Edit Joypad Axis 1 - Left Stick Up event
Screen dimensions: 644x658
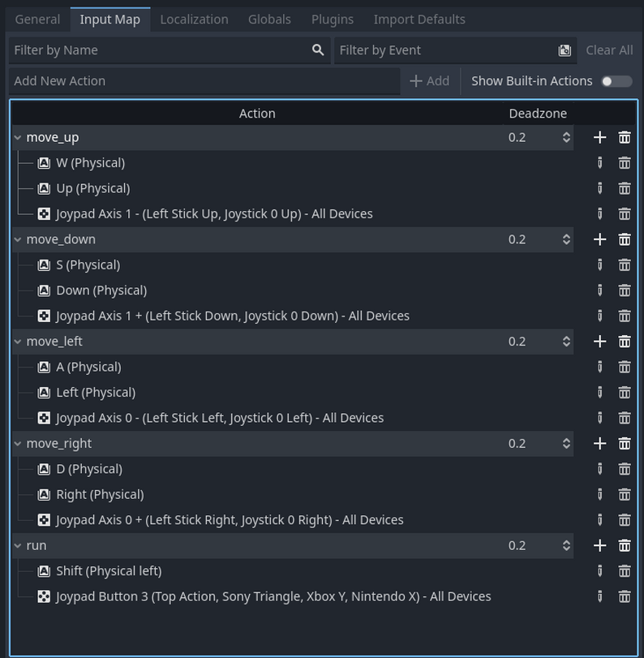coord(600,214)
